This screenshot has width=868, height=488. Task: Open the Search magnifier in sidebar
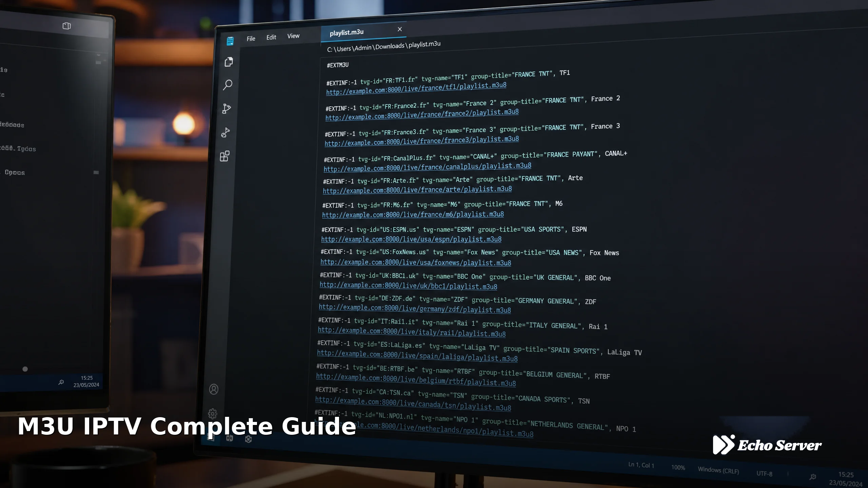tap(228, 85)
